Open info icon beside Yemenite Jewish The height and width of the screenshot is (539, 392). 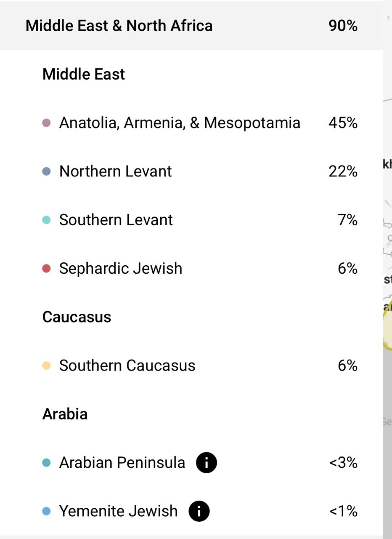[x=199, y=511]
